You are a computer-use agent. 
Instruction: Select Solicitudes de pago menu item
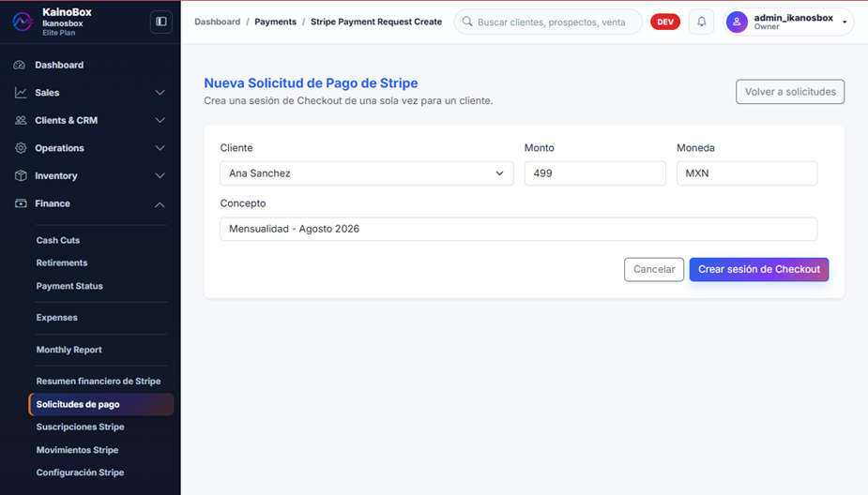[x=101, y=404]
